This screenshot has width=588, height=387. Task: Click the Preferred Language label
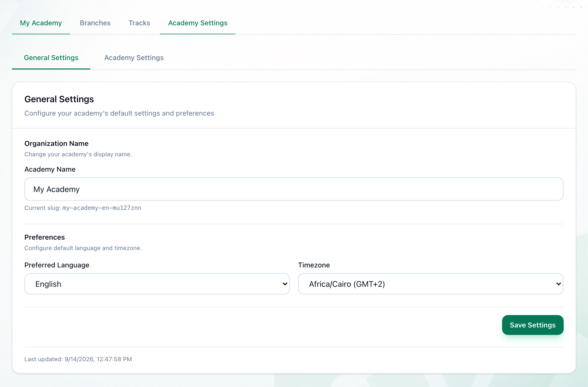(57, 265)
